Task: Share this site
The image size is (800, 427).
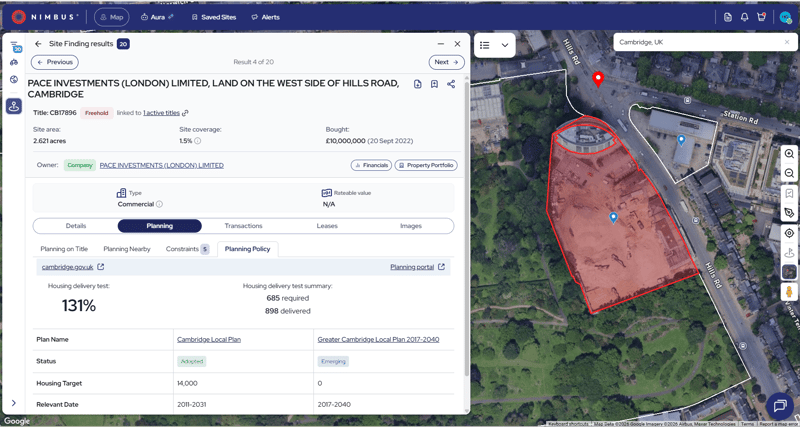Action: (451, 84)
